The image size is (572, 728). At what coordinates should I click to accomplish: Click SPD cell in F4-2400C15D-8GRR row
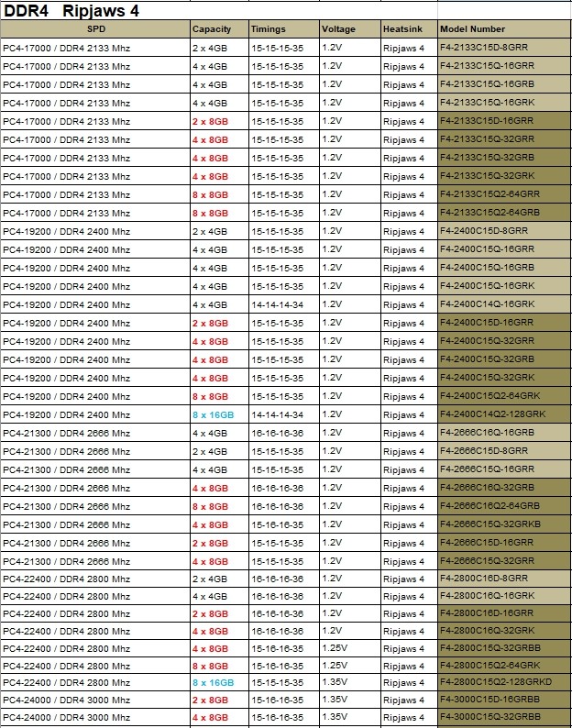(x=95, y=231)
